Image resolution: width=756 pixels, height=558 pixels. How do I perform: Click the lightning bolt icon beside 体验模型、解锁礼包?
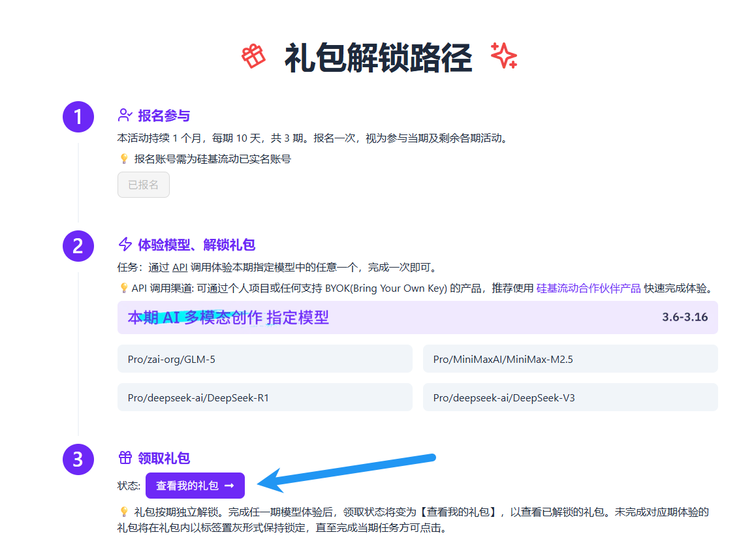(x=125, y=245)
